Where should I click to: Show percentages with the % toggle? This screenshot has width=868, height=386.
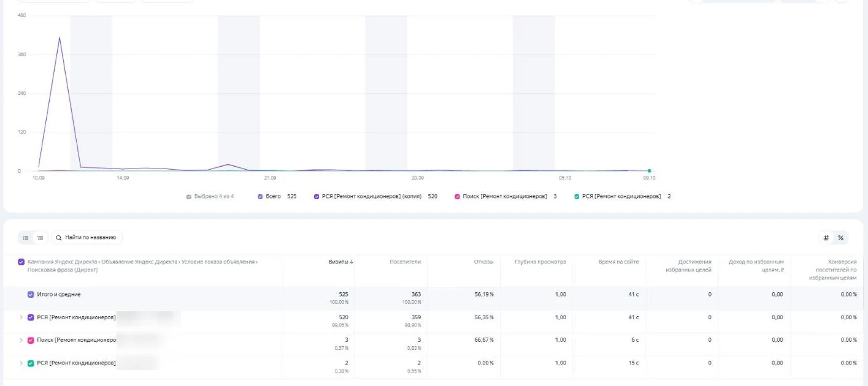[x=840, y=238]
